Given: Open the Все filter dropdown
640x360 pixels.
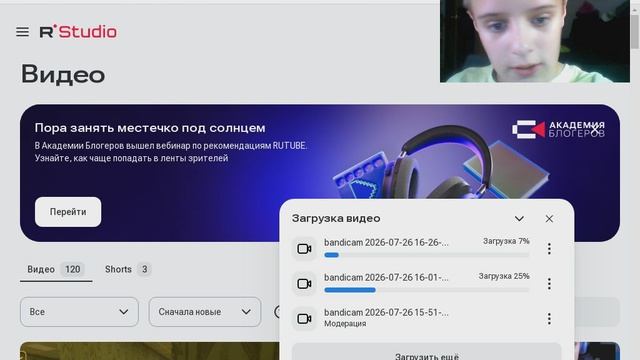Looking at the screenshot, I should 79,312.
